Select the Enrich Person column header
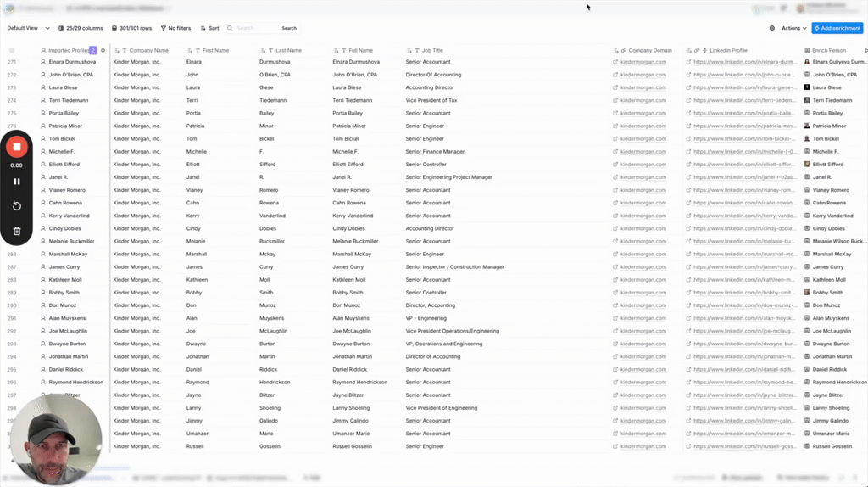The image size is (868, 487). 828,51
